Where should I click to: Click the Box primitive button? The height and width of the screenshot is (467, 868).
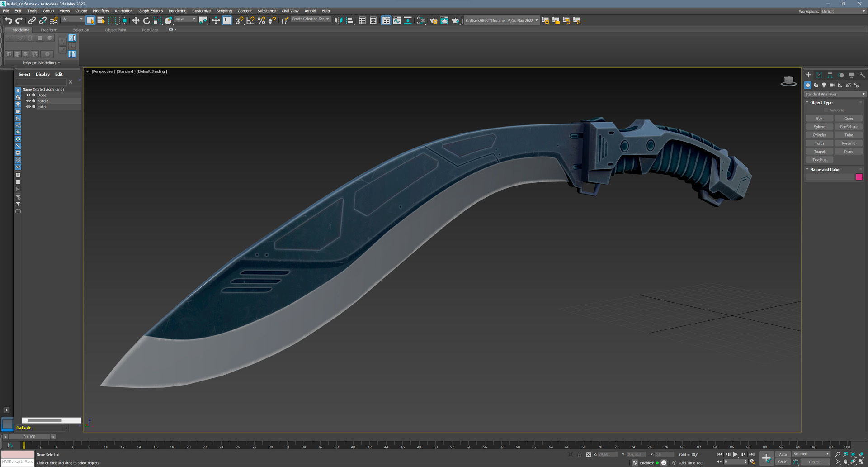coord(819,119)
